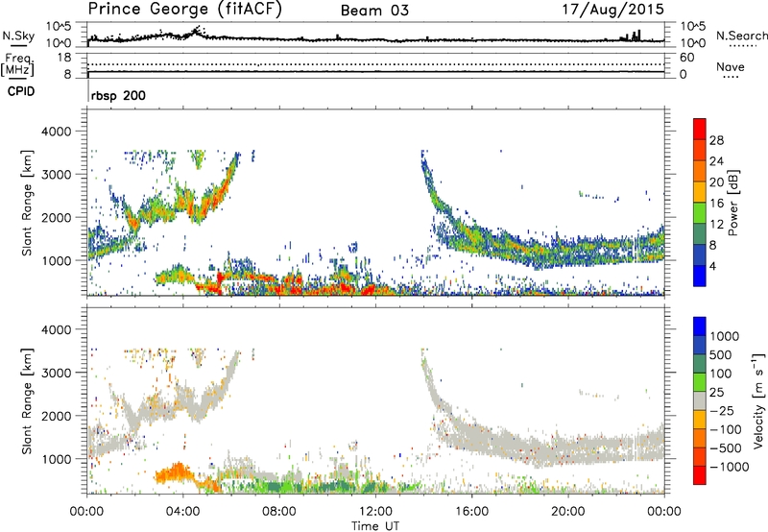Click the '25' label on Velocity colorbar
Viewport: 768px width, 532px height.
(716, 392)
